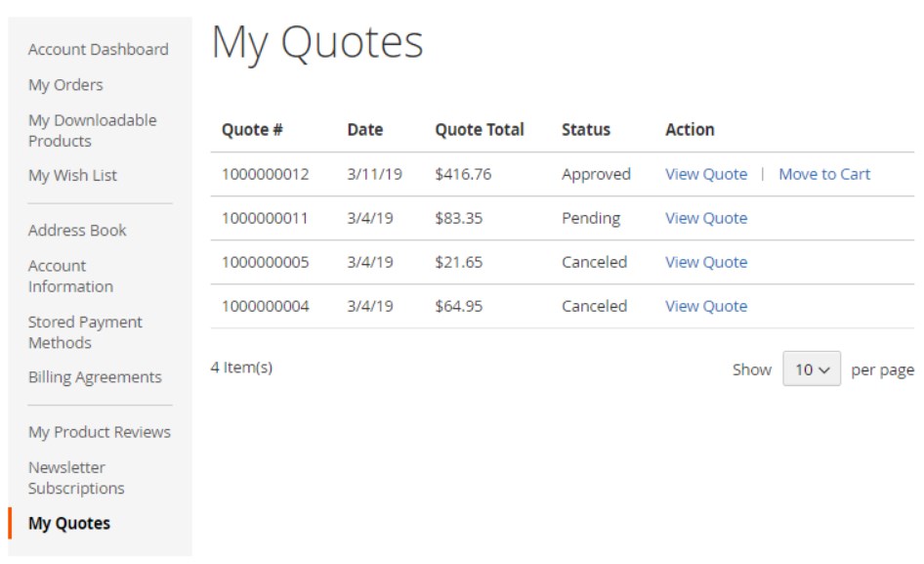View Quote for pending quote 1000000011
Screen dimensions: 924x564
point(706,218)
